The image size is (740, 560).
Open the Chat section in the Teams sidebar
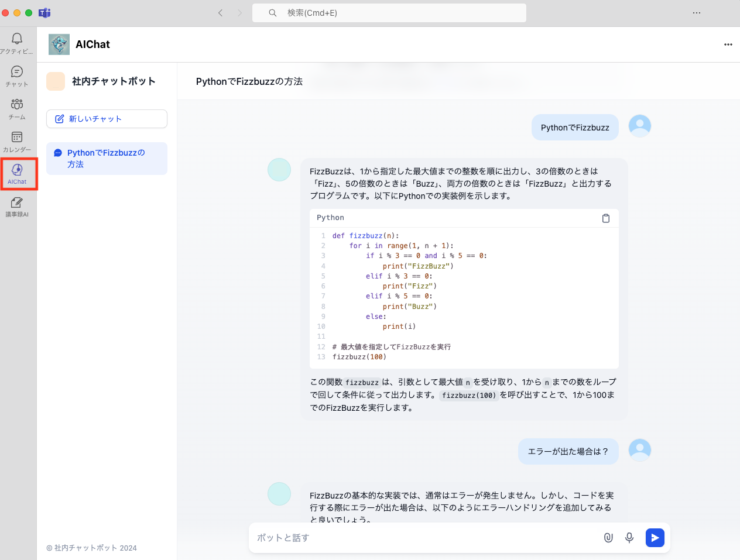(x=17, y=76)
